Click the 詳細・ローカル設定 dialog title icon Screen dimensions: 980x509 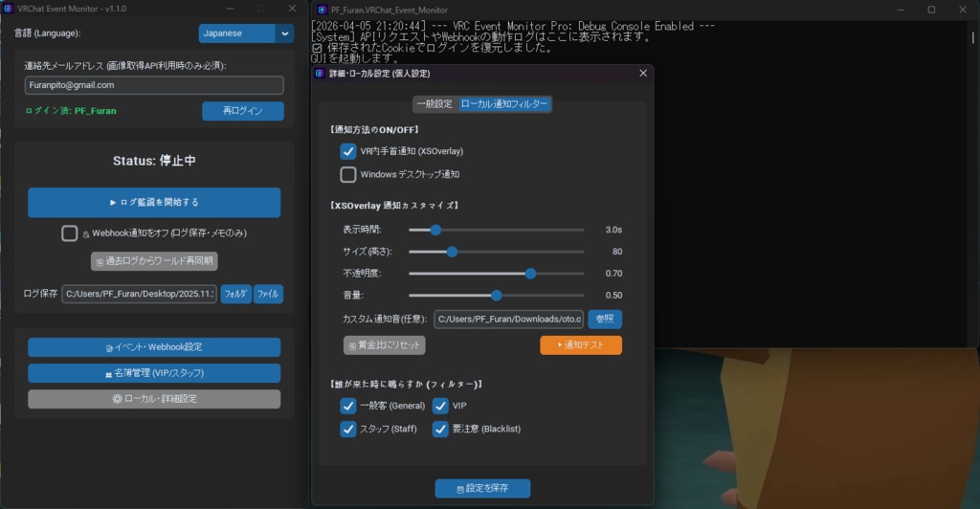[x=320, y=74]
